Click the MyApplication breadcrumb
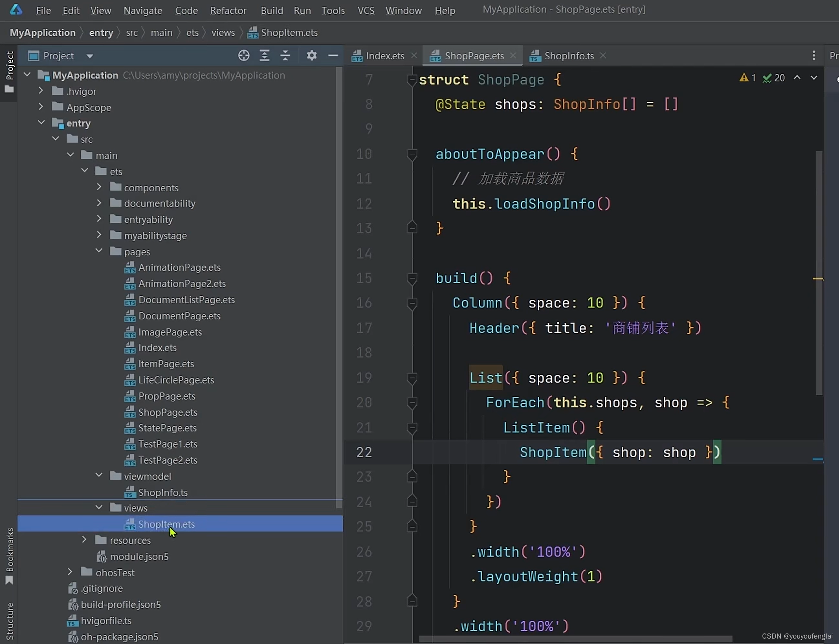Viewport: 839px width, 644px height. (42, 33)
